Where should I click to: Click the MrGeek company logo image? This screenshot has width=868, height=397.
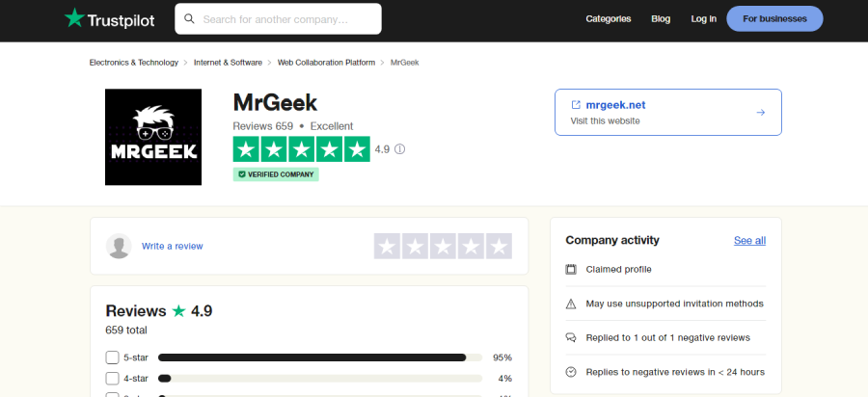pos(153,137)
